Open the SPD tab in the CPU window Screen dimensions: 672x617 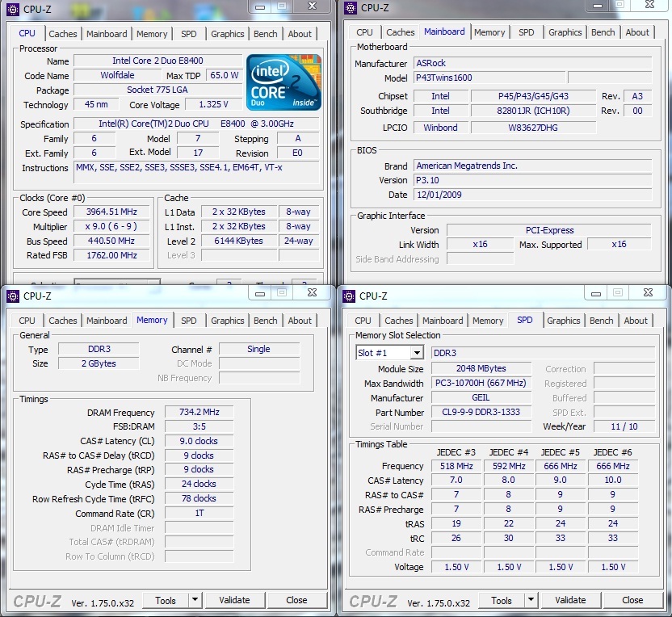188,34
